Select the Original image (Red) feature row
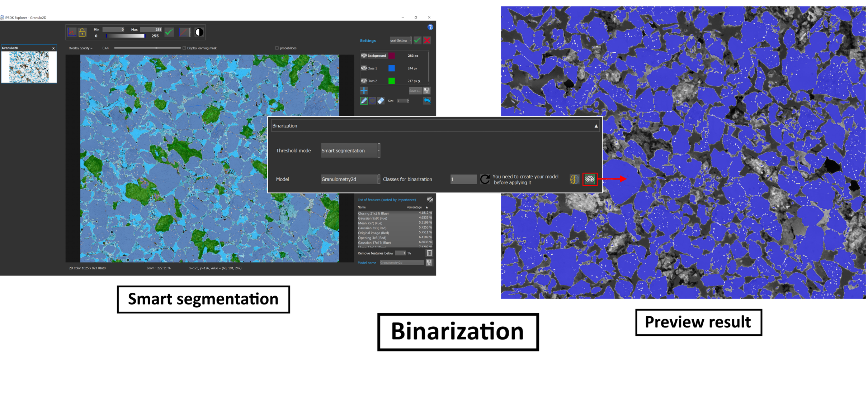This screenshot has width=868, height=412. tap(395, 233)
